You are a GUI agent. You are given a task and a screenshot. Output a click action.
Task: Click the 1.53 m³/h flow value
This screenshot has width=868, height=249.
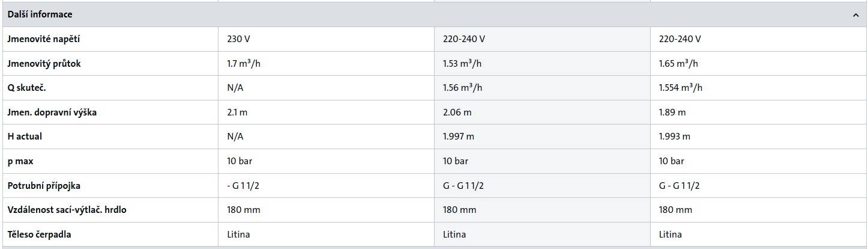[462, 64]
